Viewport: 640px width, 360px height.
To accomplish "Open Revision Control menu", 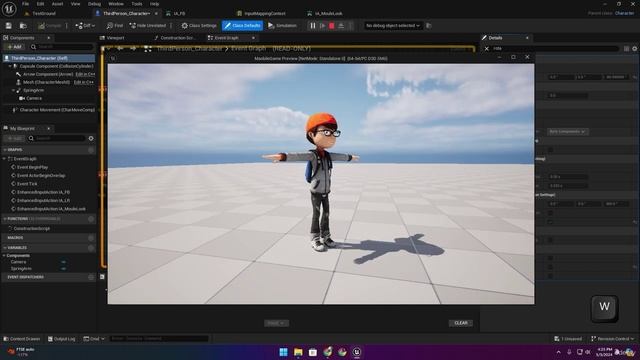I will coord(613,339).
